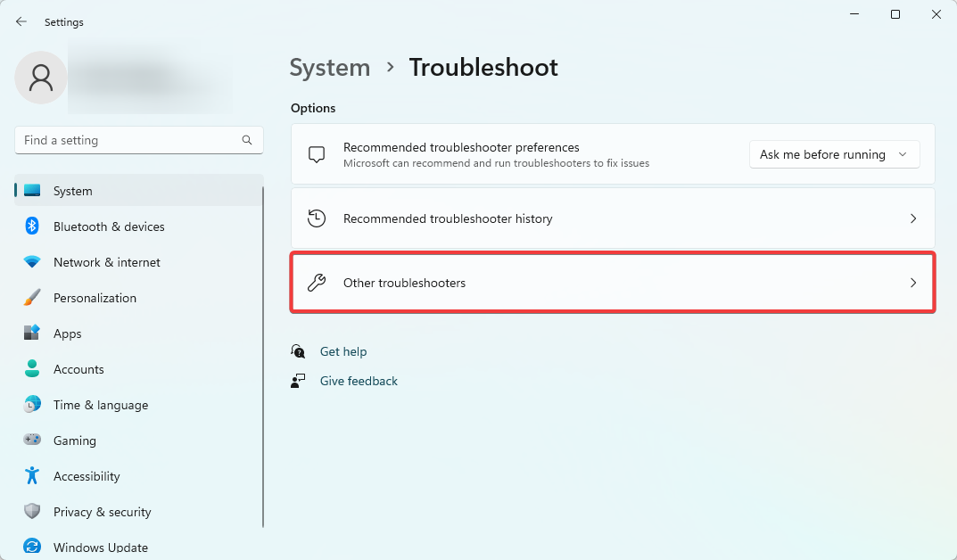Image resolution: width=957 pixels, height=560 pixels.
Task: Click the Bluetooth & devices icon
Action: coord(32,226)
